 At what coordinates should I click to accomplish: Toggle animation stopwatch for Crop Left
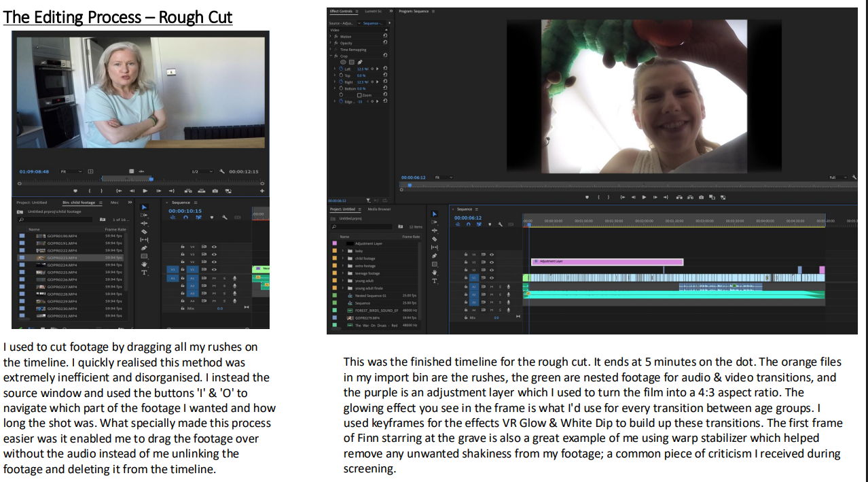click(341, 69)
